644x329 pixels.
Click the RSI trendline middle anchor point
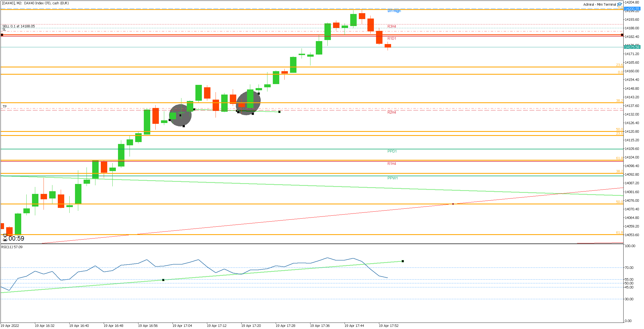coord(163,280)
